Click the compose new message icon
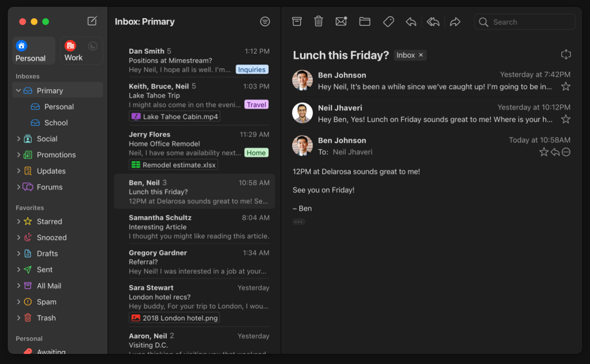 tap(92, 21)
